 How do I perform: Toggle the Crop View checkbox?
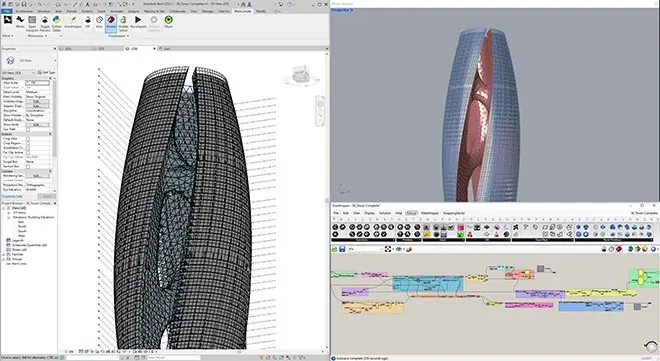coord(28,138)
